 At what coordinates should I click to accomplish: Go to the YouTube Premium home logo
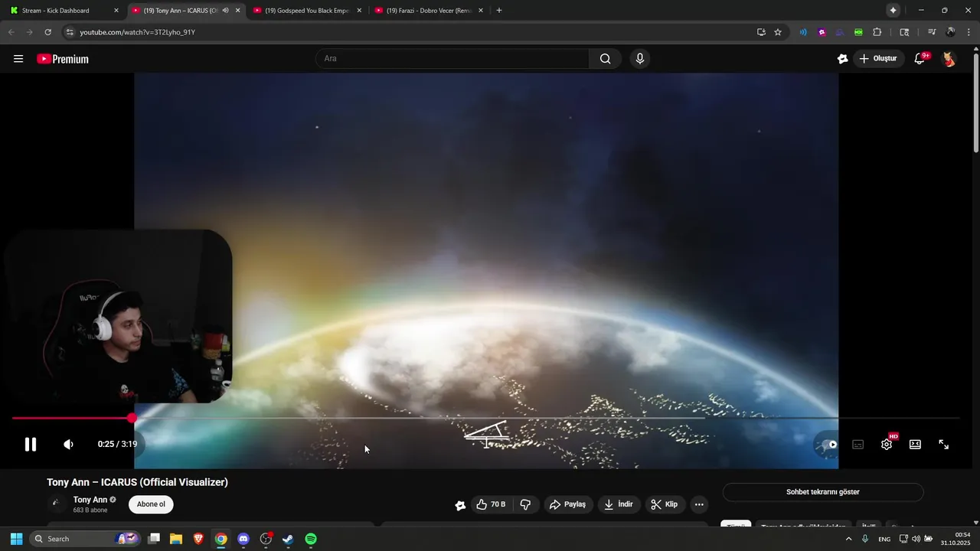pos(63,59)
